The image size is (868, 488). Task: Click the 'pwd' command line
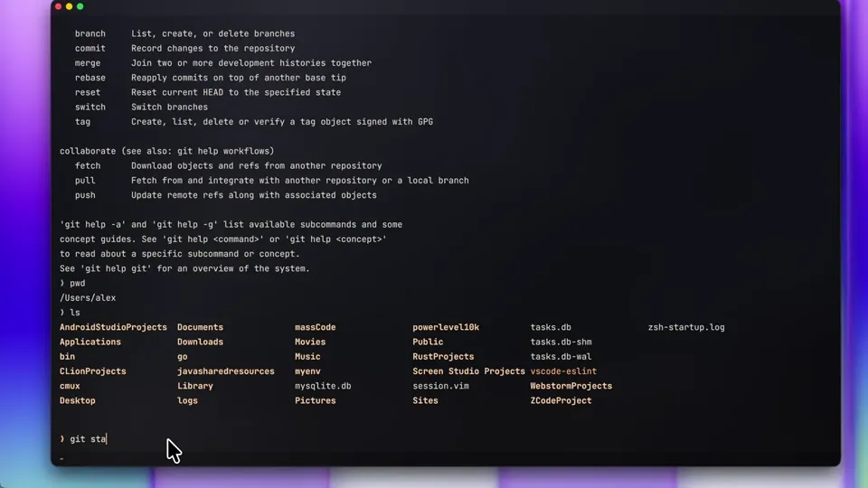[x=72, y=283]
